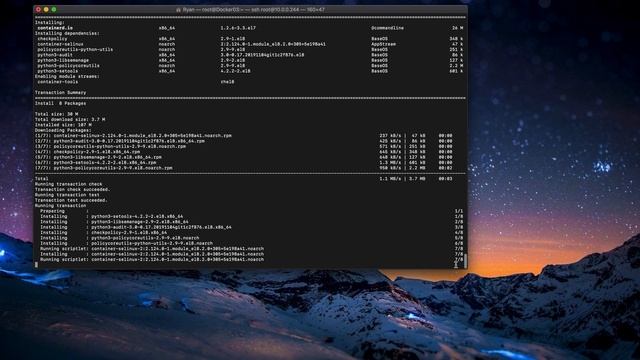
Task: Click the 'Installing dependencies:' heading
Action: (x=67, y=33)
